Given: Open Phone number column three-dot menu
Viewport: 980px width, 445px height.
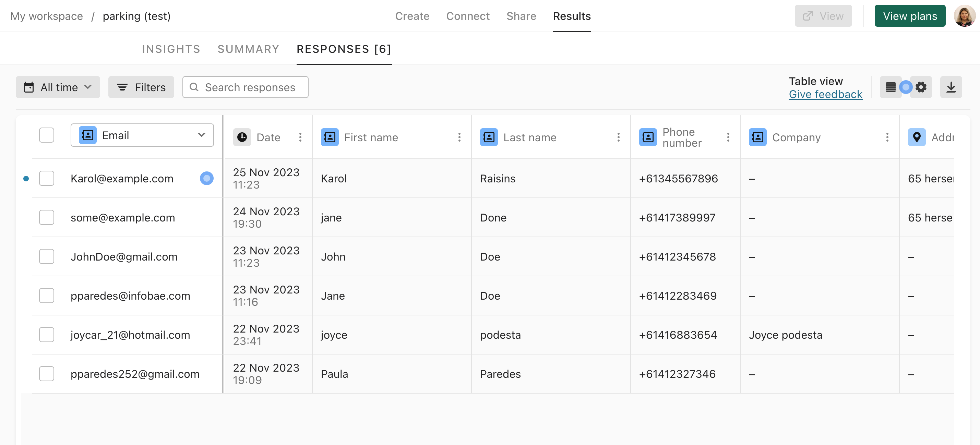Looking at the screenshot, I should point(728,137).
